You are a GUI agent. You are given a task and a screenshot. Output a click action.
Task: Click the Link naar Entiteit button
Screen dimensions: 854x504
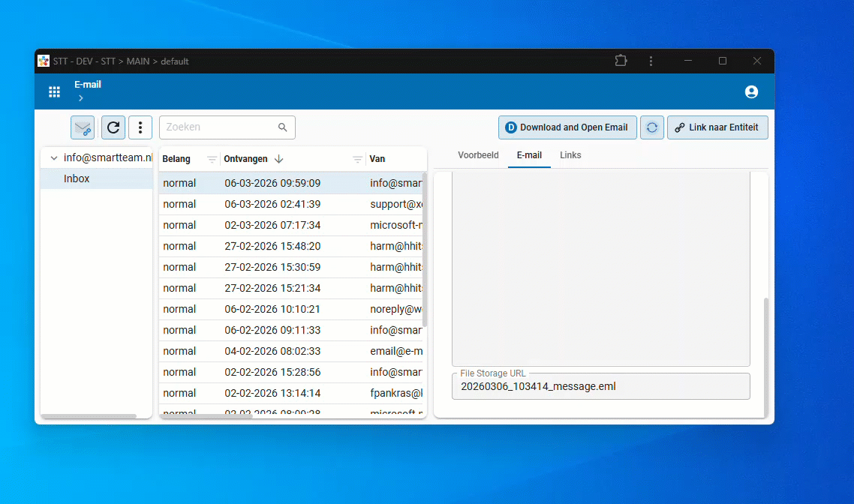(717, 127)
